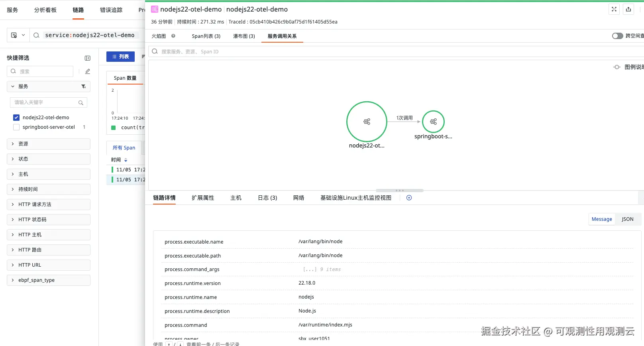Expand the ebpf_span_type filter group
Image resolution: width=644 pixels, height=346 pixels.
49,280
